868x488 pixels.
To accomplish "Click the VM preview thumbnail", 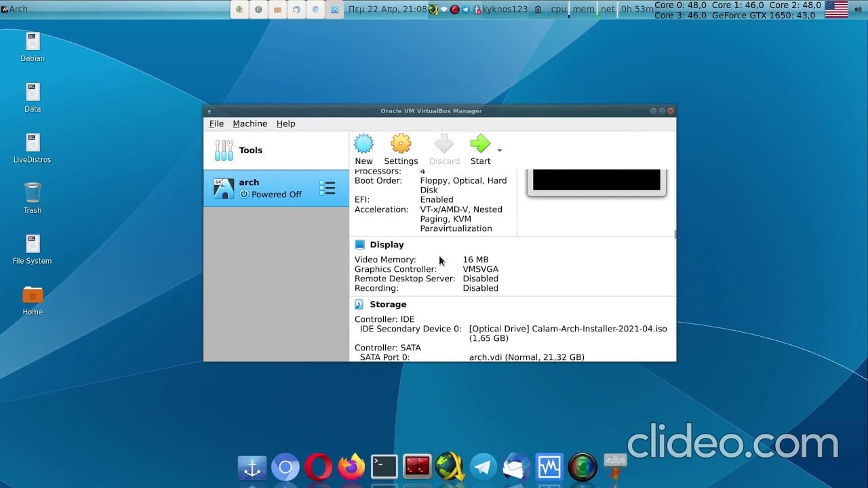I will point(597,181).
